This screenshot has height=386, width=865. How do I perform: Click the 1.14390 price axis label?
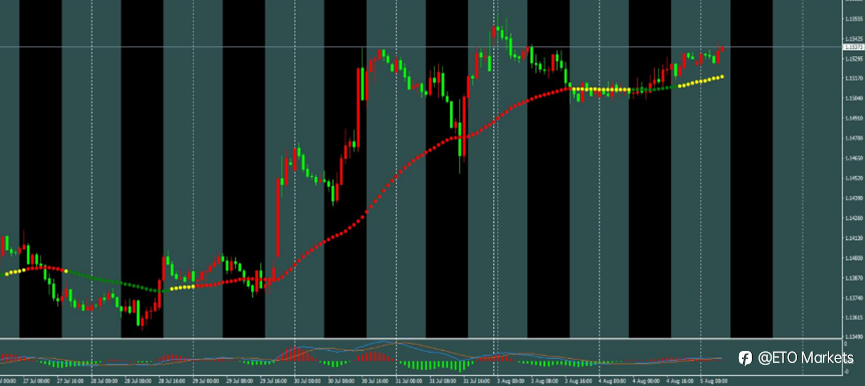click(854, 198)
